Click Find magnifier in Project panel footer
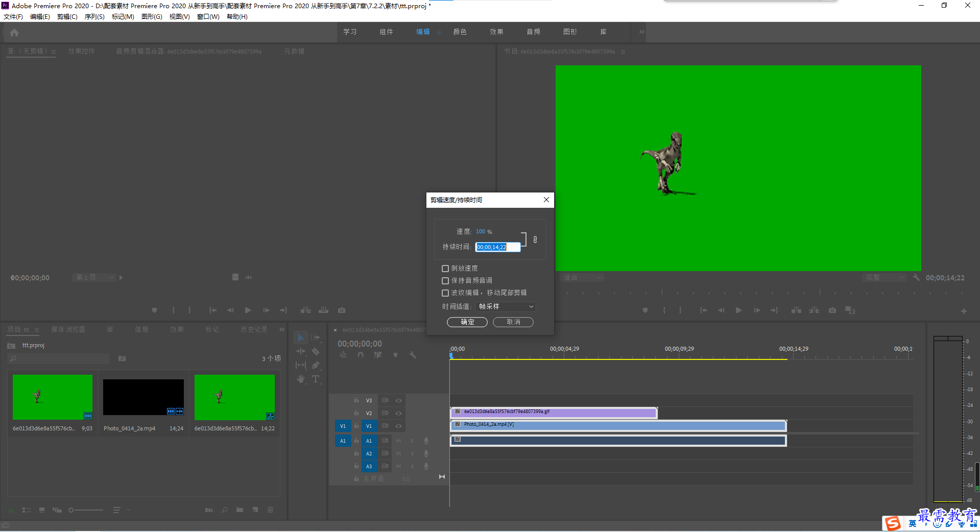Image resolution: width=980 pixels, height=532 pixels. [224, 510]
